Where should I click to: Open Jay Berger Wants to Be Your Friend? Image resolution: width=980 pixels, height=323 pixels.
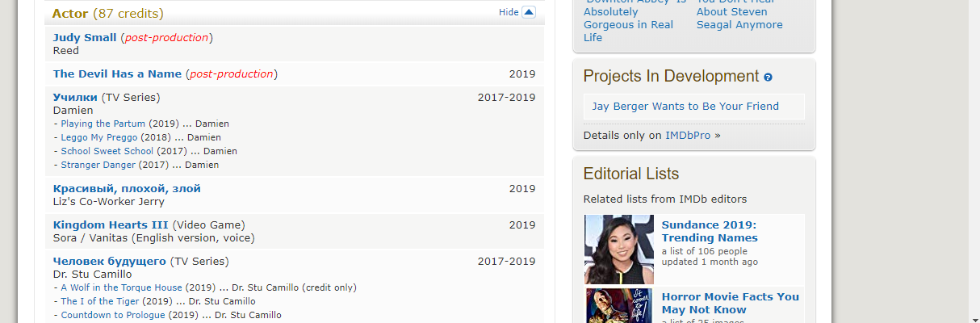coord(685,106)
